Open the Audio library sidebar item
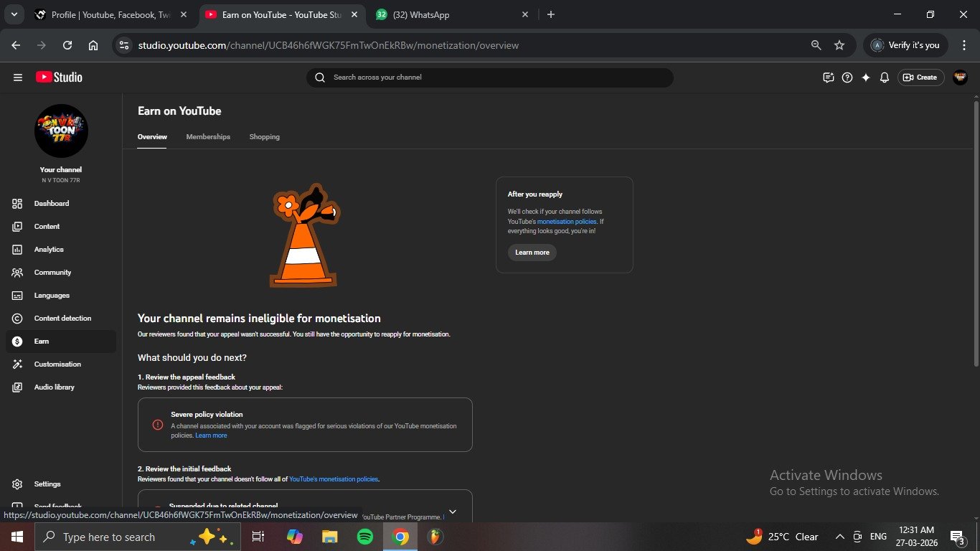The height and width of the screenshot is (551, 980). coord(54,387)
